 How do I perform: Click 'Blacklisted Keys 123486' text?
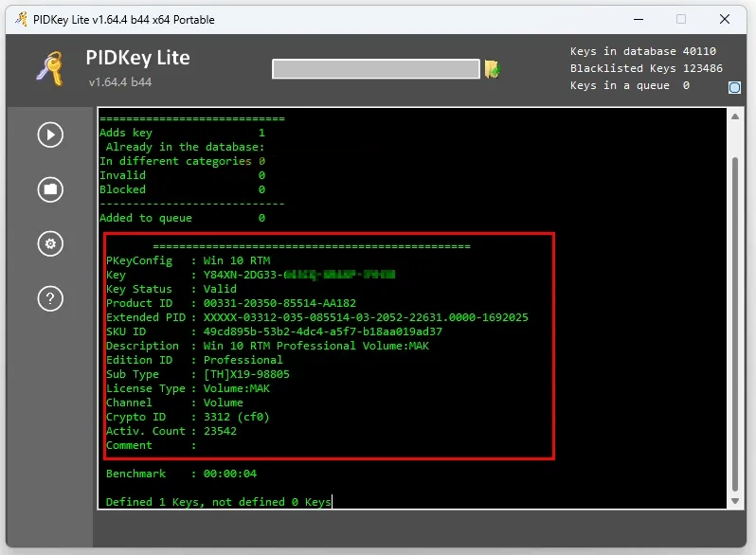tap(646, 68)
